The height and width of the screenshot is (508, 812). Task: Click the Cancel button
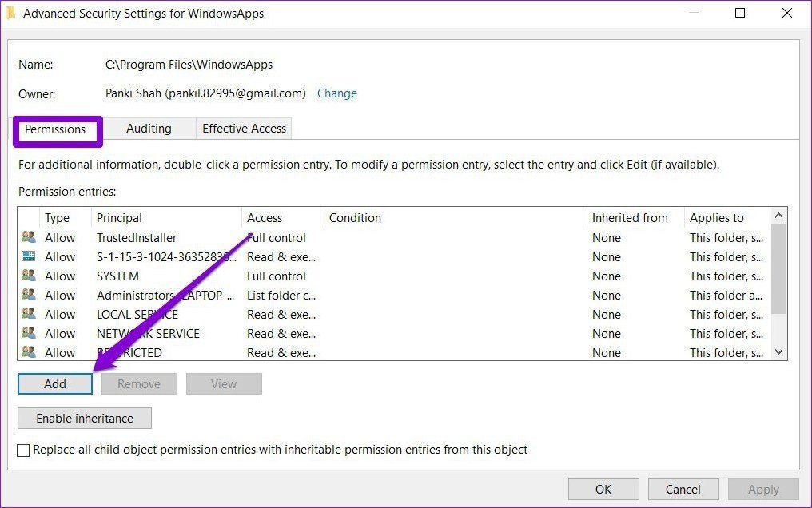pyautogui.click(x=683, y=490)
